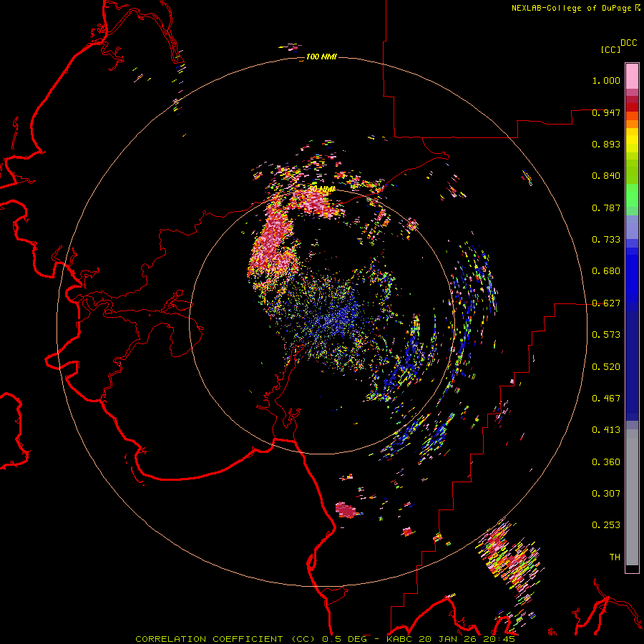The width and height of the screenshot is (644, 644).
Task: Select the 0.840 scale value
Action: tap(606, 176)
